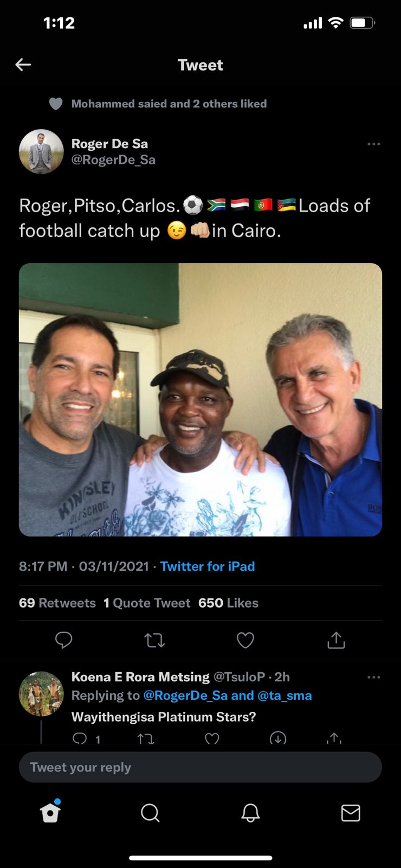
Task: Open the 1 Quote Tweet list
Action: 147,603
